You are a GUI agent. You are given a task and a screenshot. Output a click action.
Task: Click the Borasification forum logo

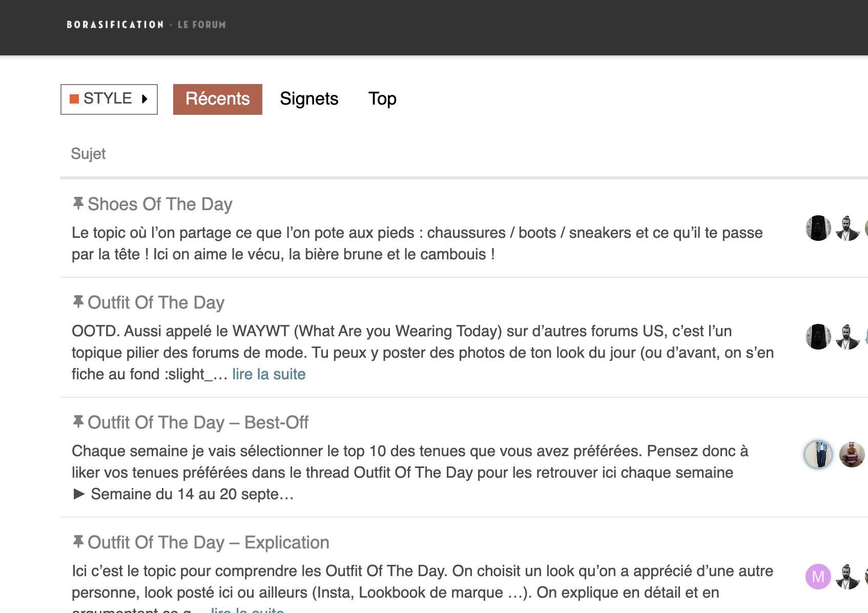click(x=146, y=25)
